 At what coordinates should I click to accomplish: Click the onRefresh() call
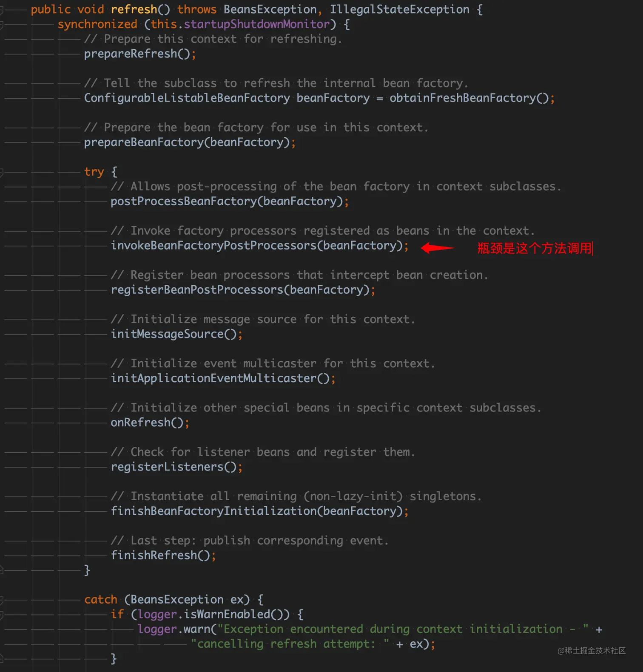click(150, 422)
